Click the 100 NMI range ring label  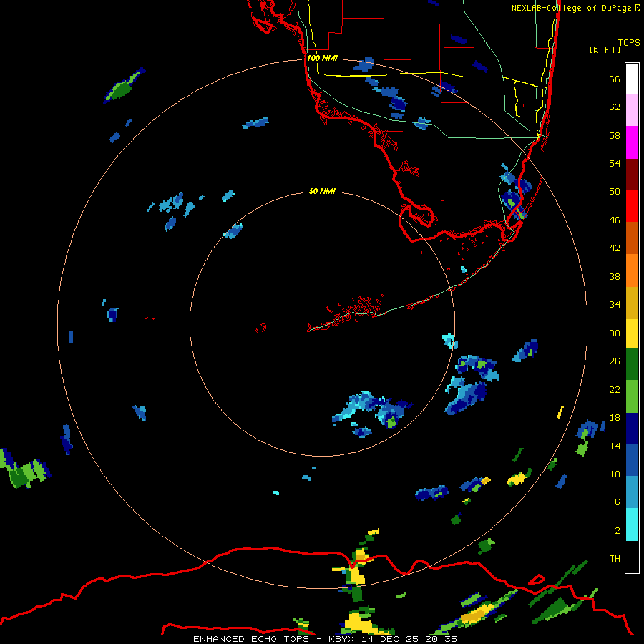click(322, 59)
